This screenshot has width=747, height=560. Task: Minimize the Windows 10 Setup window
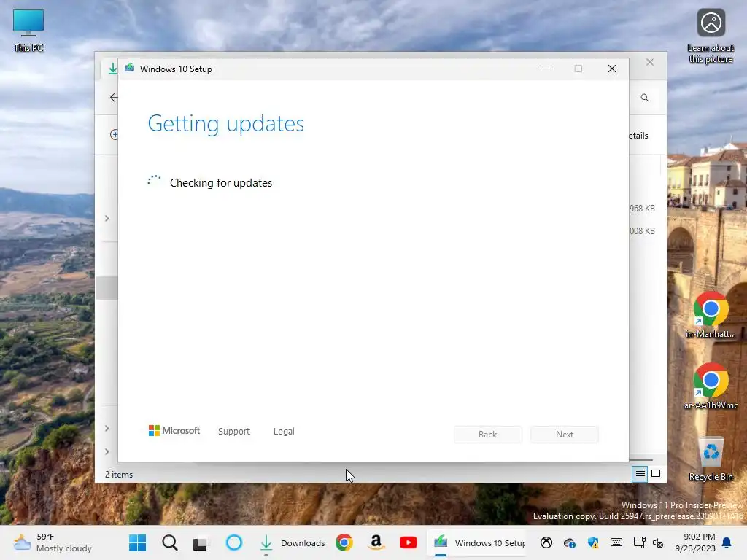click(546, 69)
